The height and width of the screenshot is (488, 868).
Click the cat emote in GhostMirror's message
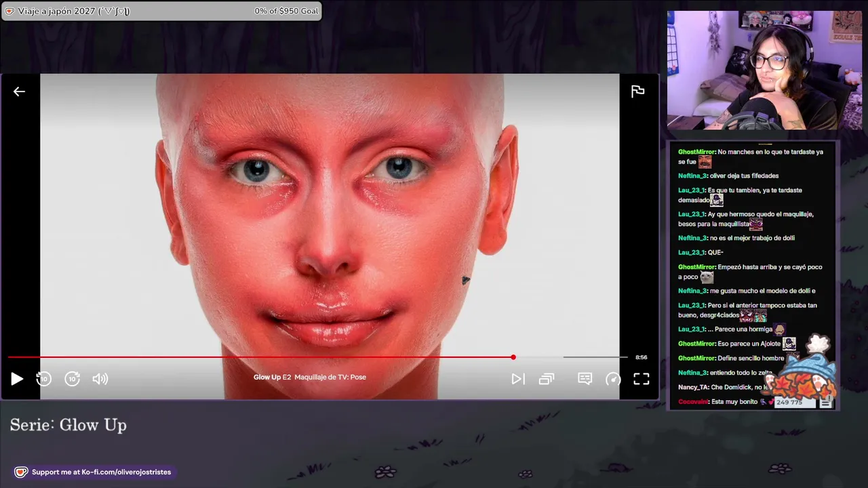click(x=707, y=277)
